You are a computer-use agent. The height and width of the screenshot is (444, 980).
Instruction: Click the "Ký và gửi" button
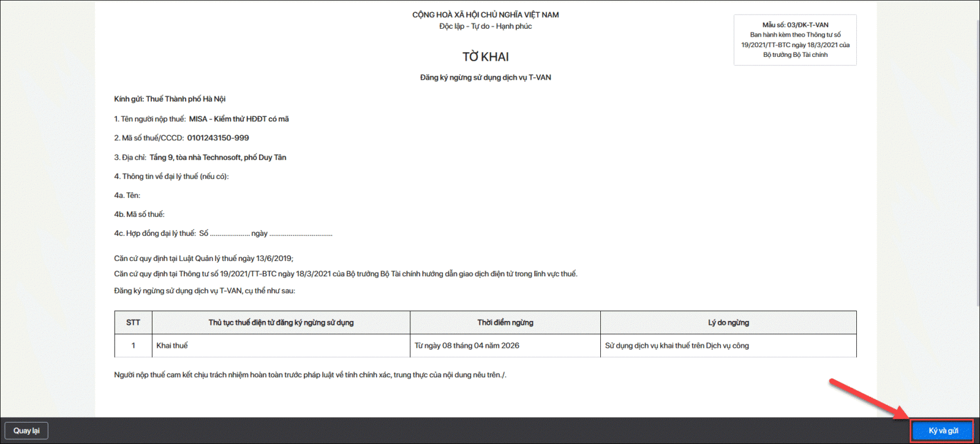tap(943, 431)
